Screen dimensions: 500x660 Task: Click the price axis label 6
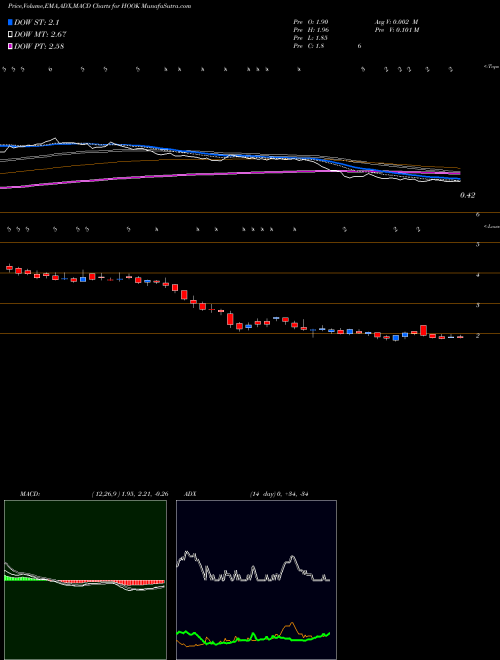coord(478,215)
